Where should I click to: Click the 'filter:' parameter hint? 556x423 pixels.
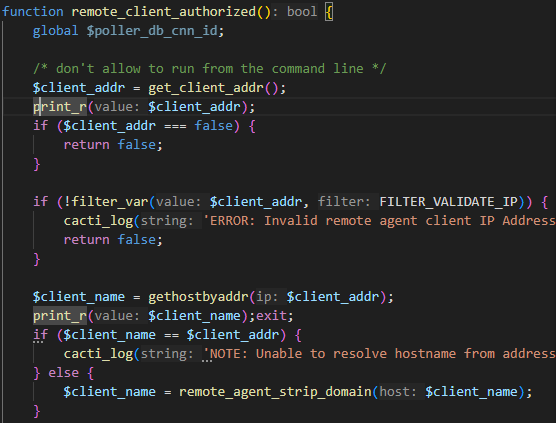pyautogui.click(x=344, y=202)
